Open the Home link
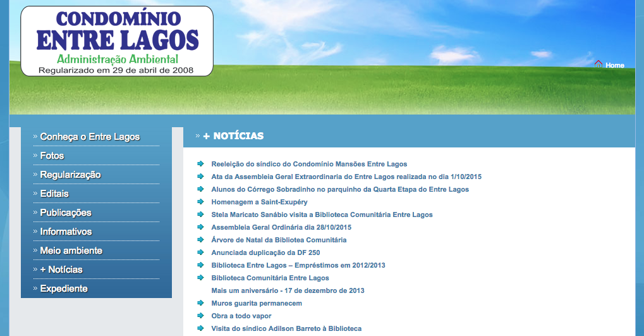Screen dimensions: 644x336 click(x=614, y=65)
